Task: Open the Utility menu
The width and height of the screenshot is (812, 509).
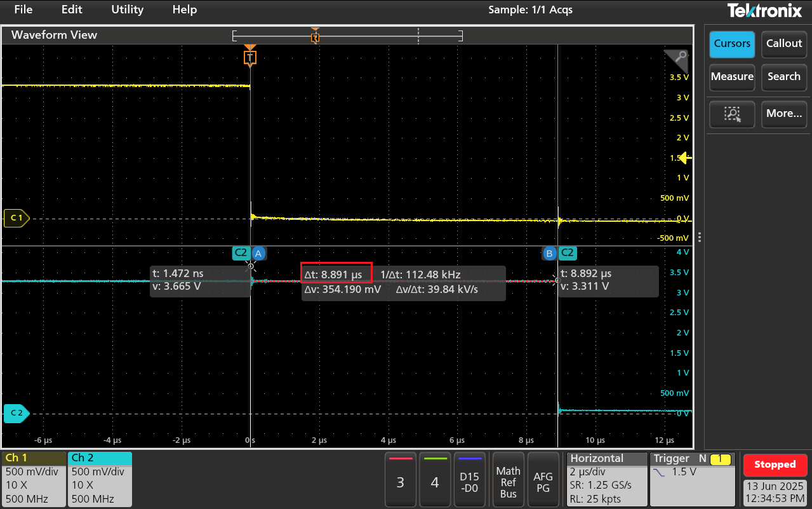Action: pos(128,10)
